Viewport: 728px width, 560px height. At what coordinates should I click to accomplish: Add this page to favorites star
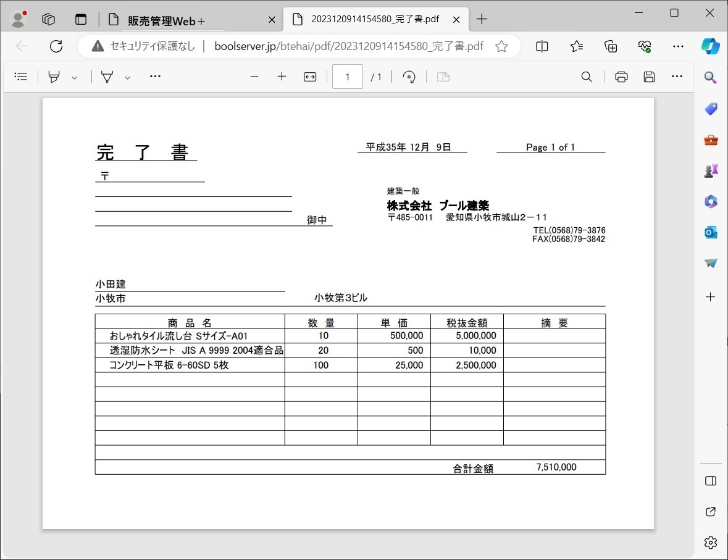[501, 46]
